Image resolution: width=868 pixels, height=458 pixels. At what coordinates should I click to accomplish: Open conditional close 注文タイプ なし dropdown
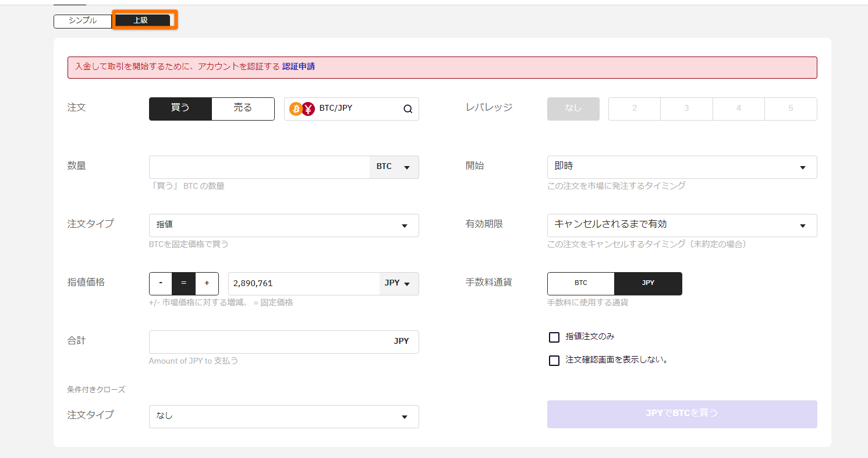[284, 417]
